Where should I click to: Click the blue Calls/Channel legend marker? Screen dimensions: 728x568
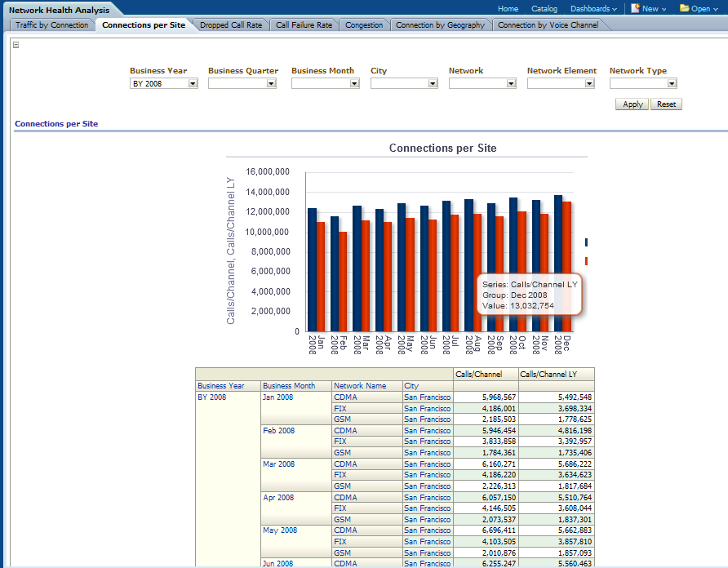pos(586,242)
